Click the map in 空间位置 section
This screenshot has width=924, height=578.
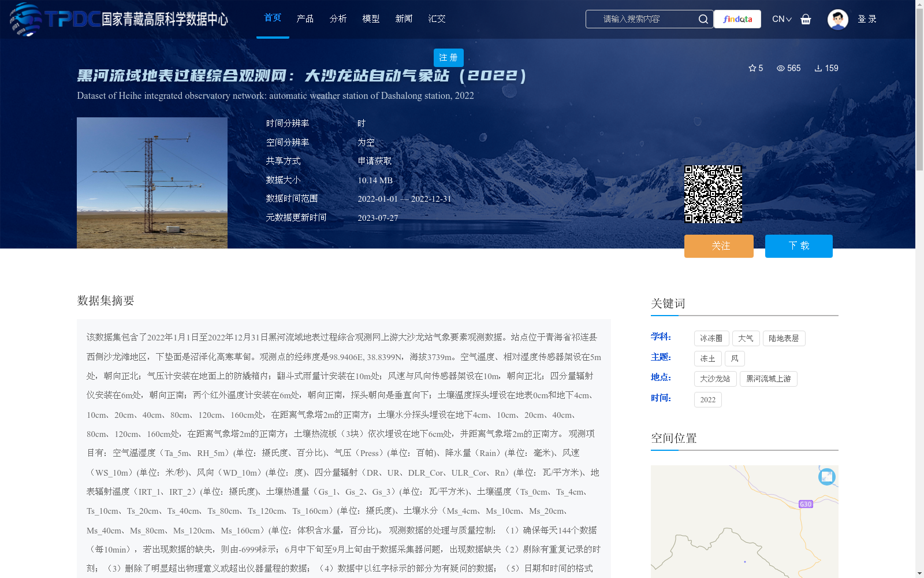coord(744,521)
